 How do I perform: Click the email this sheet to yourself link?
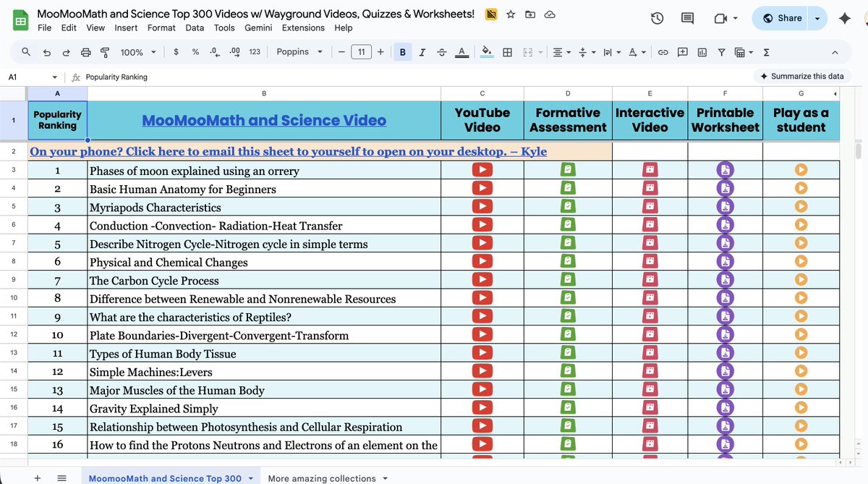click(x=289, y=151)
